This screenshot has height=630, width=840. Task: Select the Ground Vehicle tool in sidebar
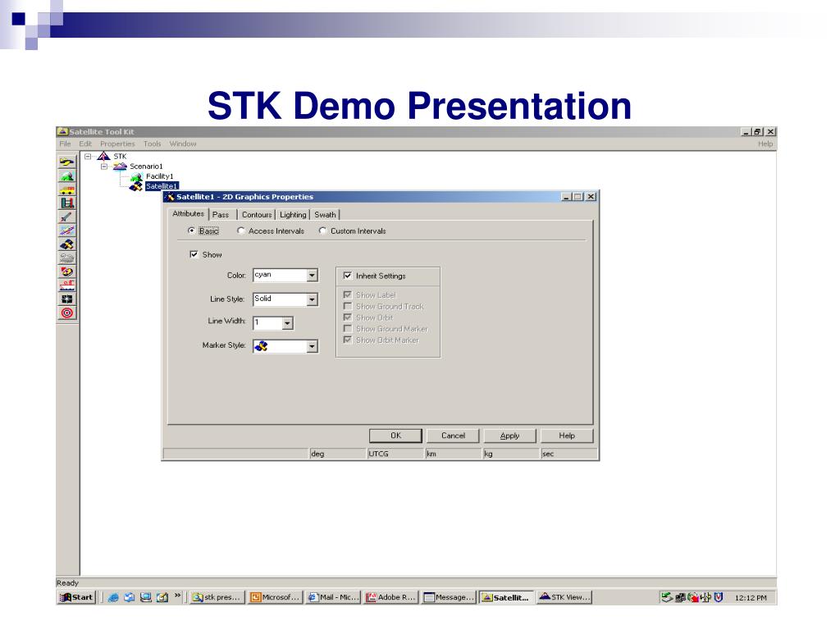point(67,189)
